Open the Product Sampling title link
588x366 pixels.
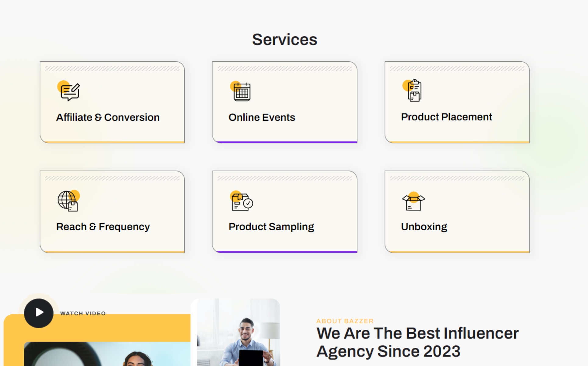pos(271,227)
